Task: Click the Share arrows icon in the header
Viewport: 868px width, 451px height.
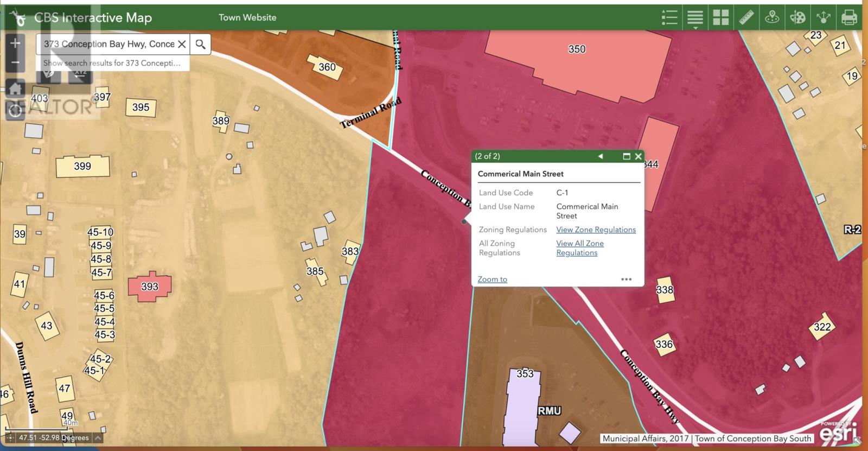Action: point(823,17)
